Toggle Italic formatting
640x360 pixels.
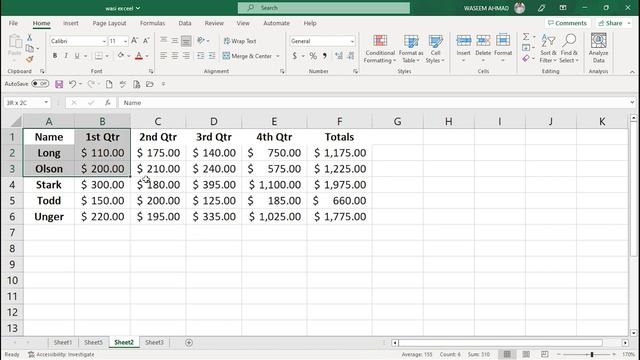pos(66,56)
